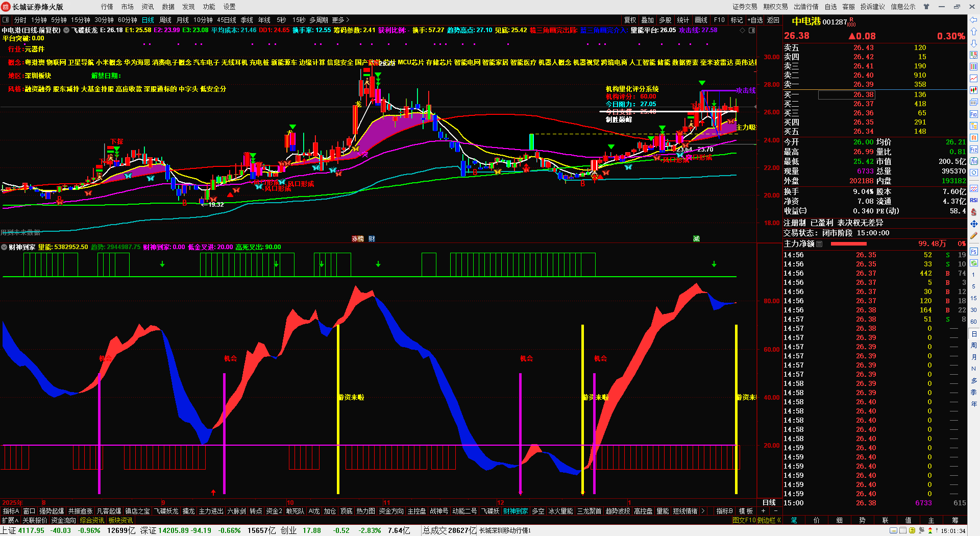Collapse the 侧边栏 sidebar panel
This screenshot has height=536, width=980.
770,520
